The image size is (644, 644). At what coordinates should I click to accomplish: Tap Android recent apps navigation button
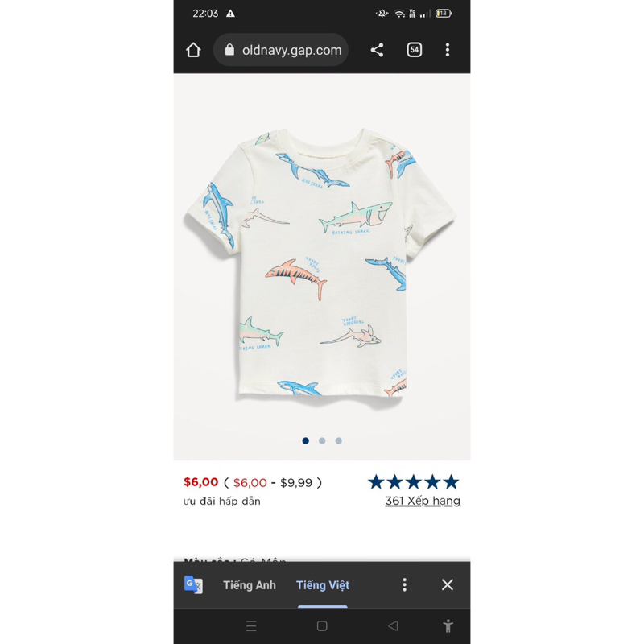pyautogui.click(x=251, y=626)
